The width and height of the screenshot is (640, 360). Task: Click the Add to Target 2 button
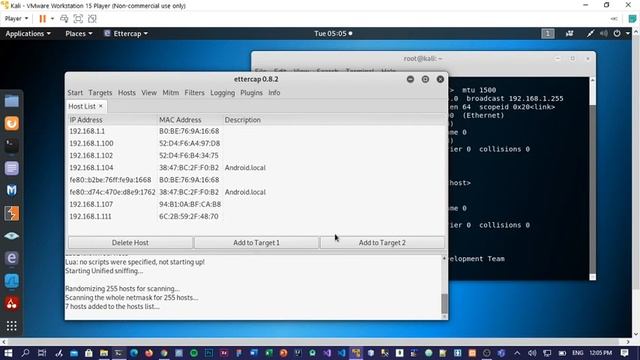click(382, 242)
